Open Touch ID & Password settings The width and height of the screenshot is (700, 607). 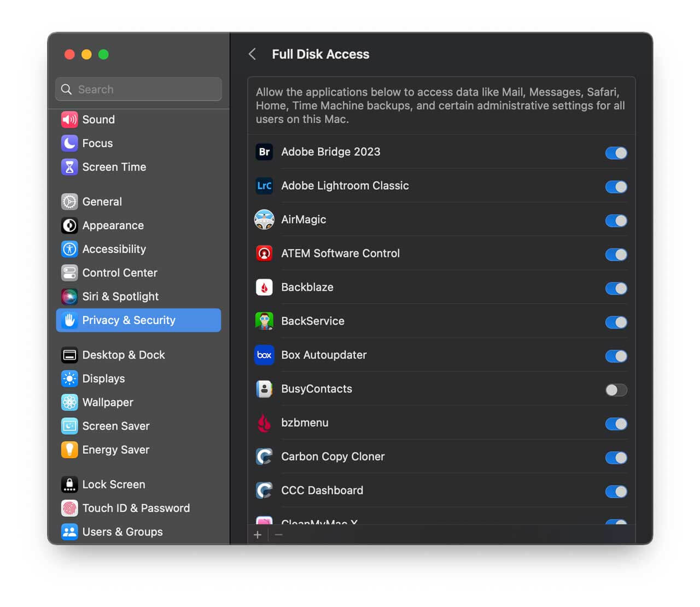tap(136, 508)
